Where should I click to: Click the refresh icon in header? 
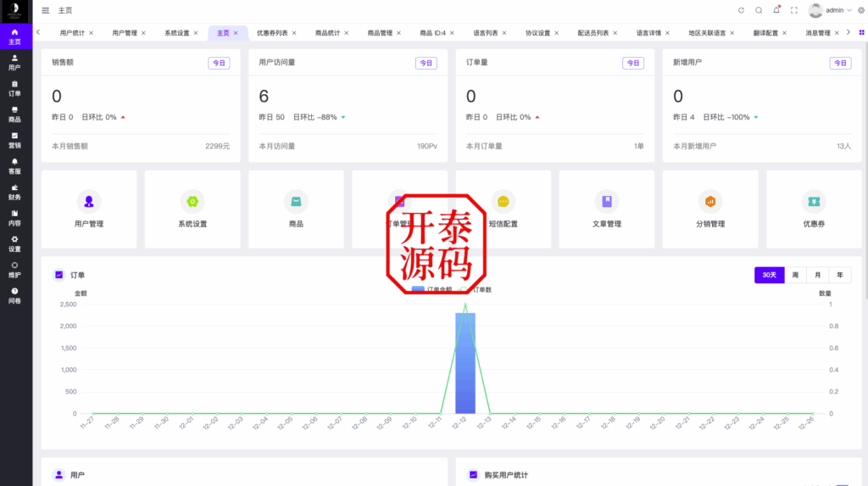pos(741,10)
